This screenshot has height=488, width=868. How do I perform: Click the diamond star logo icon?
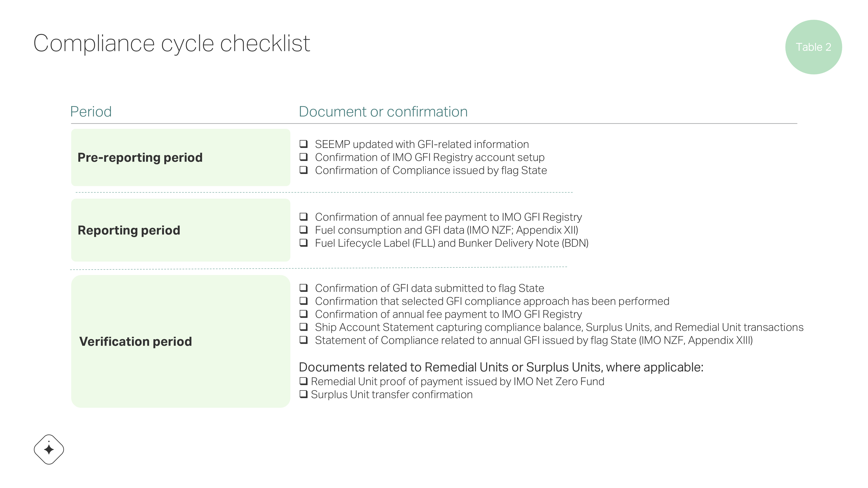click(49, 449)
